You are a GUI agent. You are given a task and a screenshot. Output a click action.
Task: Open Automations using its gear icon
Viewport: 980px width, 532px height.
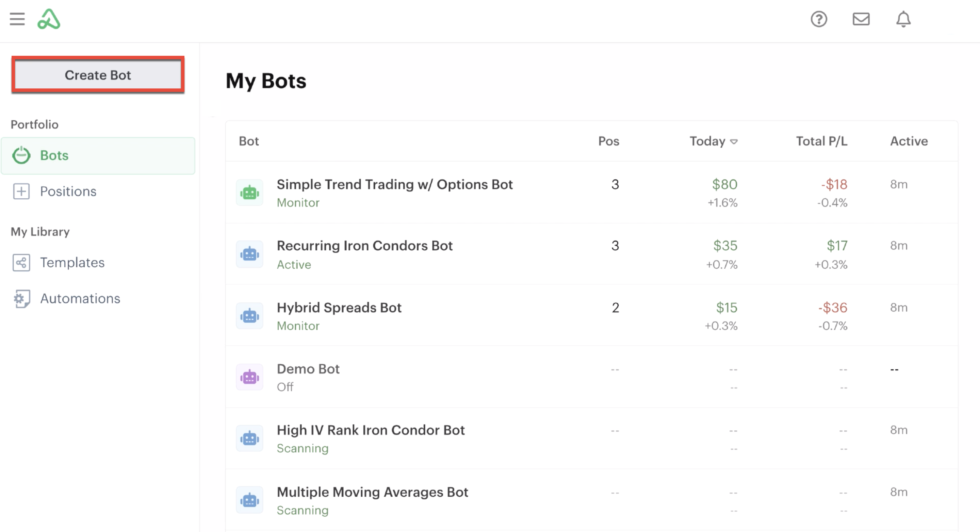21,299
